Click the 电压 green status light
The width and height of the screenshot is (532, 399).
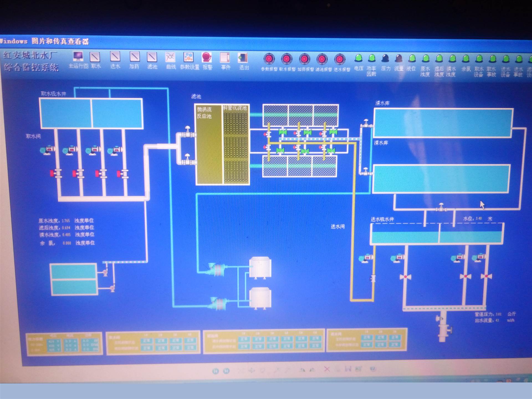[358, 58]
